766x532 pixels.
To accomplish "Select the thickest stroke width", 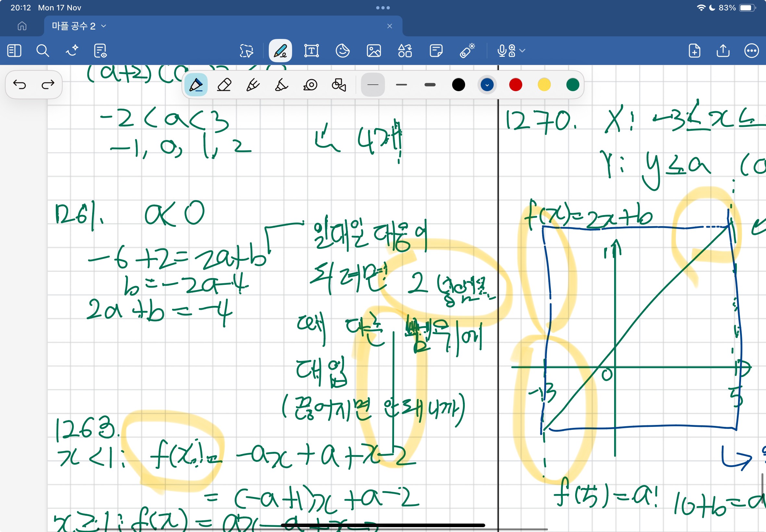I will coord(430,85).
